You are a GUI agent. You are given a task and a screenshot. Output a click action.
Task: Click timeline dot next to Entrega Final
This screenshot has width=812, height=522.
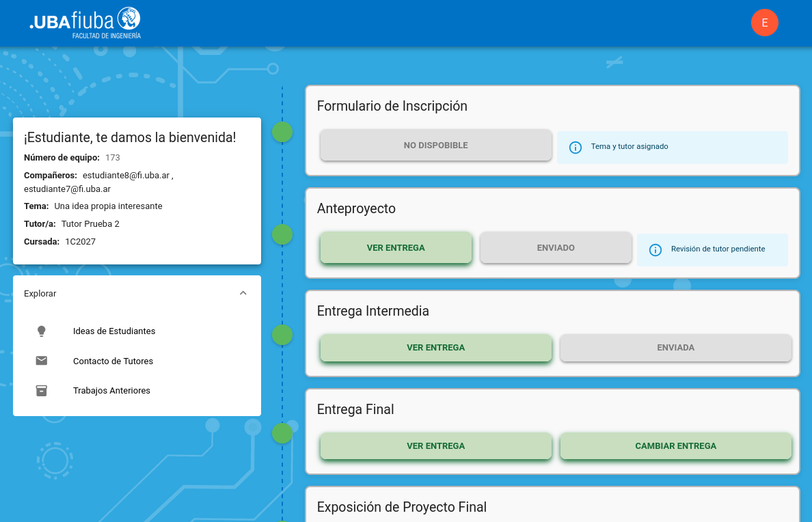[282, 433]
